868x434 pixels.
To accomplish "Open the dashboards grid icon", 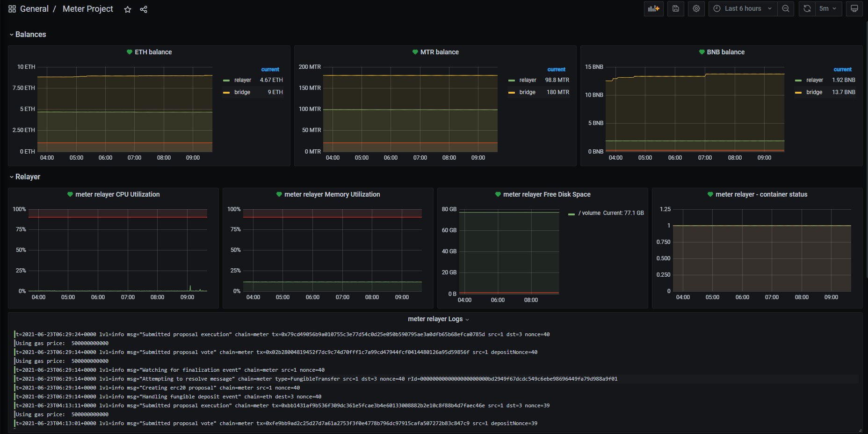I will tap(12, 9).
